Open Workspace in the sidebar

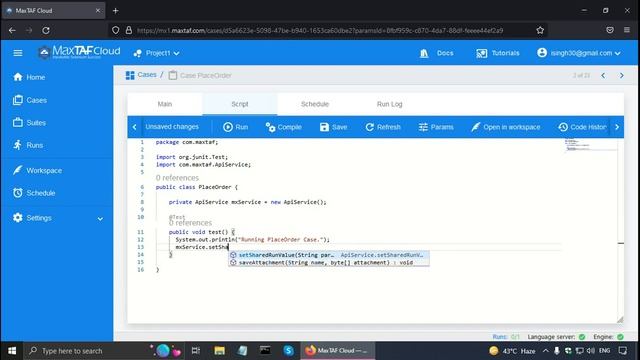[x=38, y=171]
